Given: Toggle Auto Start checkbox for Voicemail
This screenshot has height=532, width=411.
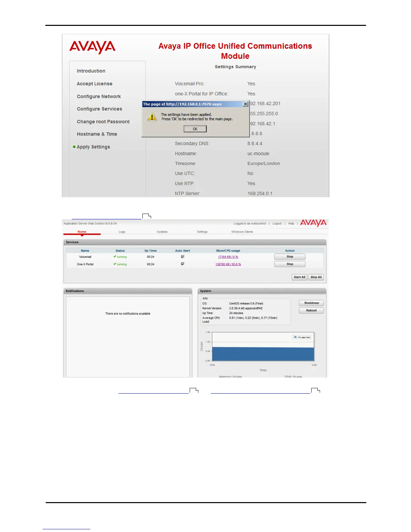Looking at the screenshot, I should click(183, 257).
